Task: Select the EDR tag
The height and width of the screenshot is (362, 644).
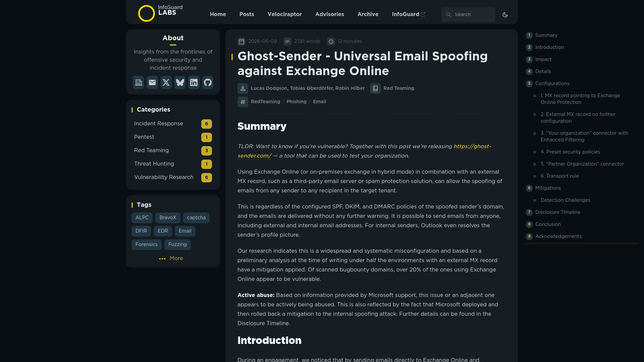Action: pos(163,231)
